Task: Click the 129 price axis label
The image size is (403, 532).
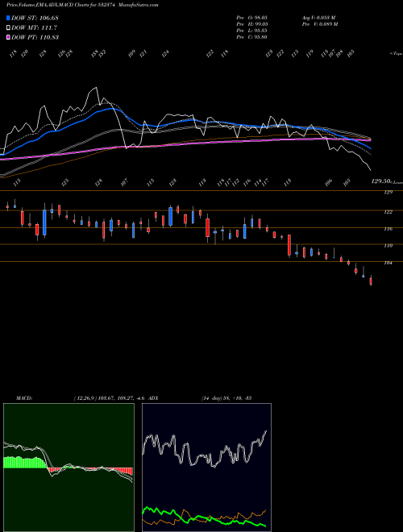Action: [388, 193]
